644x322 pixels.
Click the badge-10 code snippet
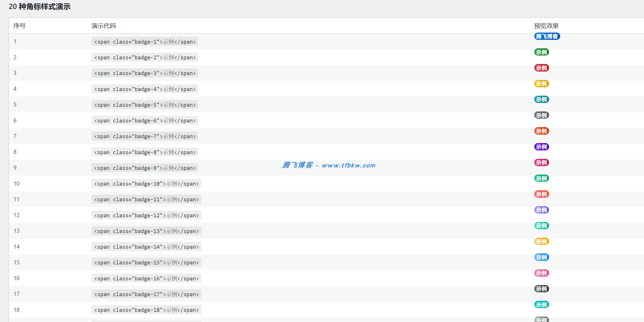(146, 184)
